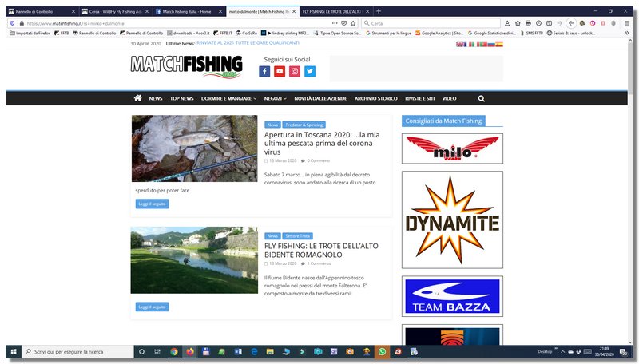Open Match Fishing Facebook page icon
The width and height of the screenshot is (639, 364).
[x=264, y=72]
